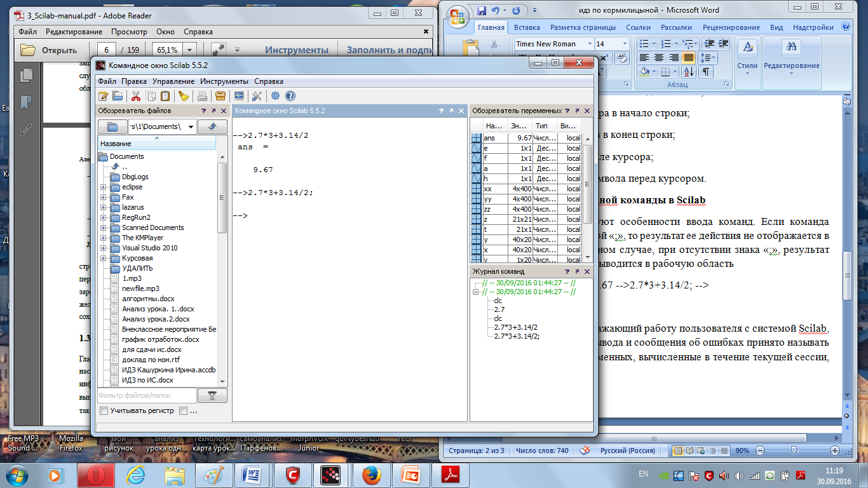Open SciNotes editor from Scilab toolbar
Image resolution: width=868 pixels, height=488 pixels.
pyautogui.click(x=104, y=97)
